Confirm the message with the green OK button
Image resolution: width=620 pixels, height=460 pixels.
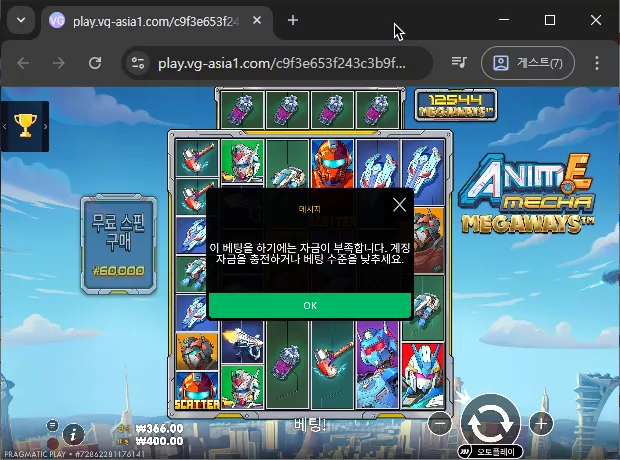coord(310,305)
